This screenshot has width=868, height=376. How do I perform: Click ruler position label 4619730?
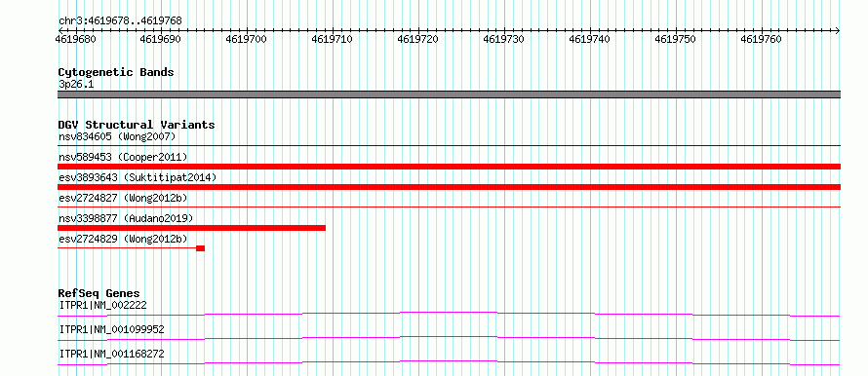point(504,39)
